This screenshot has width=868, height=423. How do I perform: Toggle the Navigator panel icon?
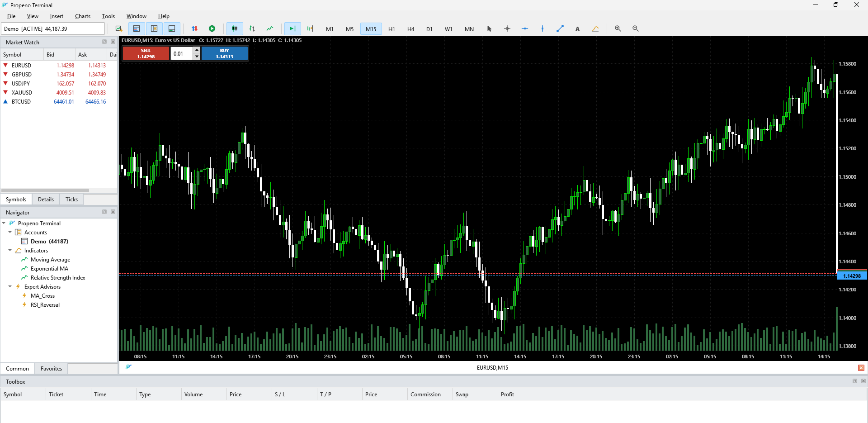click(154, 29)
